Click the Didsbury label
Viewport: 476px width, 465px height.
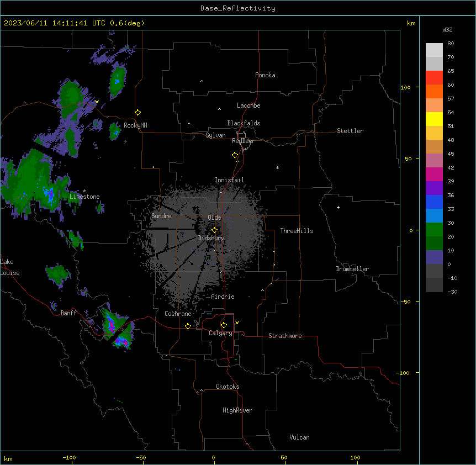(211, 238)
